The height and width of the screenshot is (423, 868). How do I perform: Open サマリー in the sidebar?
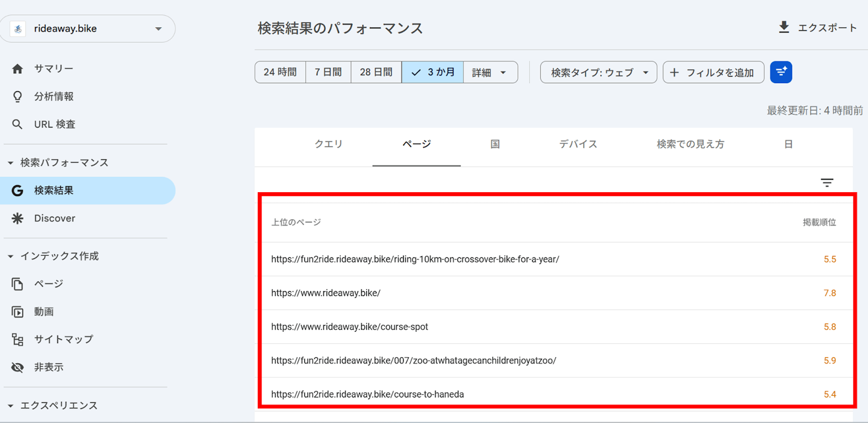coord(54,69)
